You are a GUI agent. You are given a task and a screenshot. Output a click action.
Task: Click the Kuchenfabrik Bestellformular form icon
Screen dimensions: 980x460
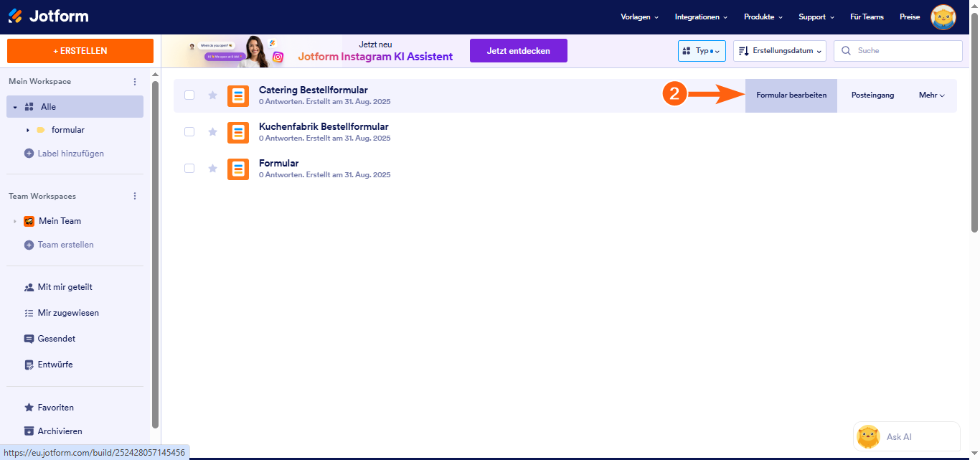pos(238,132)
